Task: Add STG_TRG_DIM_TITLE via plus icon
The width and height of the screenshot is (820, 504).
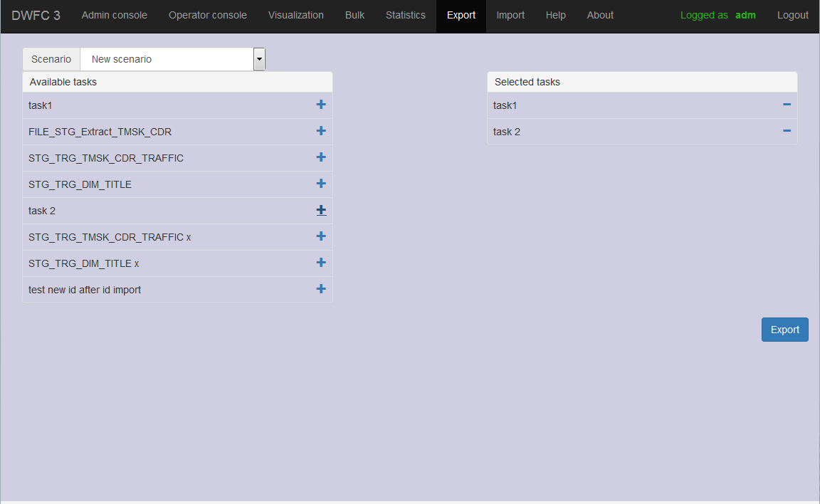Action: click(x=321, y=184)
